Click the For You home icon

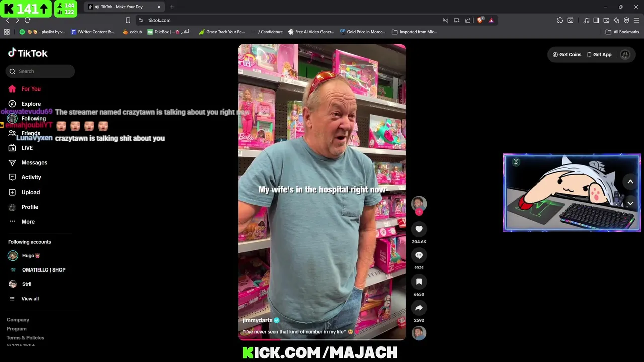click(x=12, y=89)
